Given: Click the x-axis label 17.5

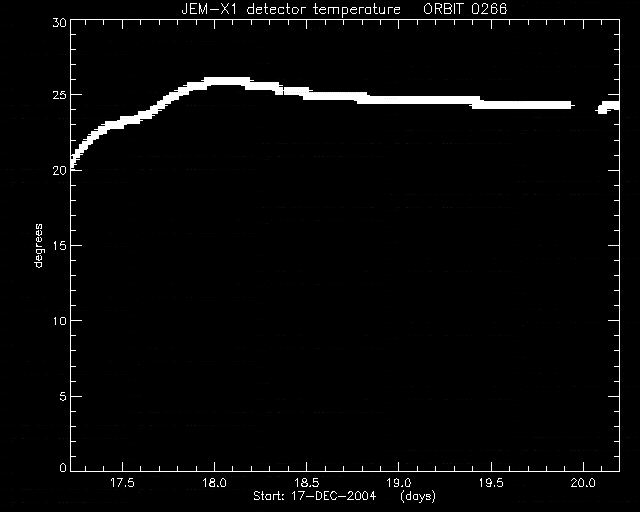Looking at the screenshot, I should 122,483.
